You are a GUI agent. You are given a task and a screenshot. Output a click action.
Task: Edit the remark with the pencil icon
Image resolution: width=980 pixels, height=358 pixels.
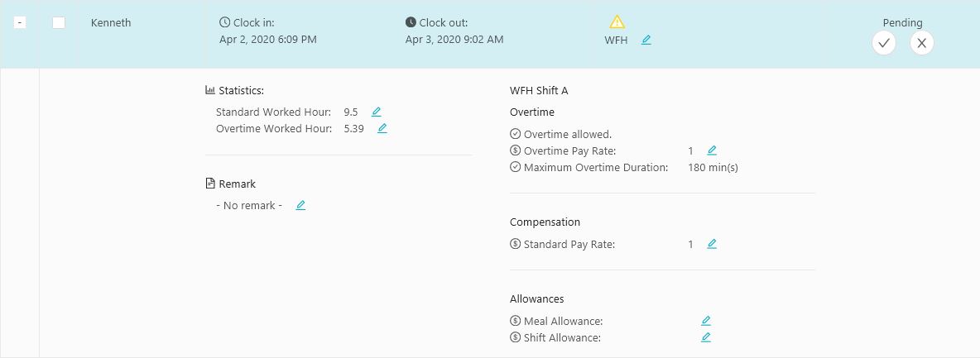tap(300, 205)
